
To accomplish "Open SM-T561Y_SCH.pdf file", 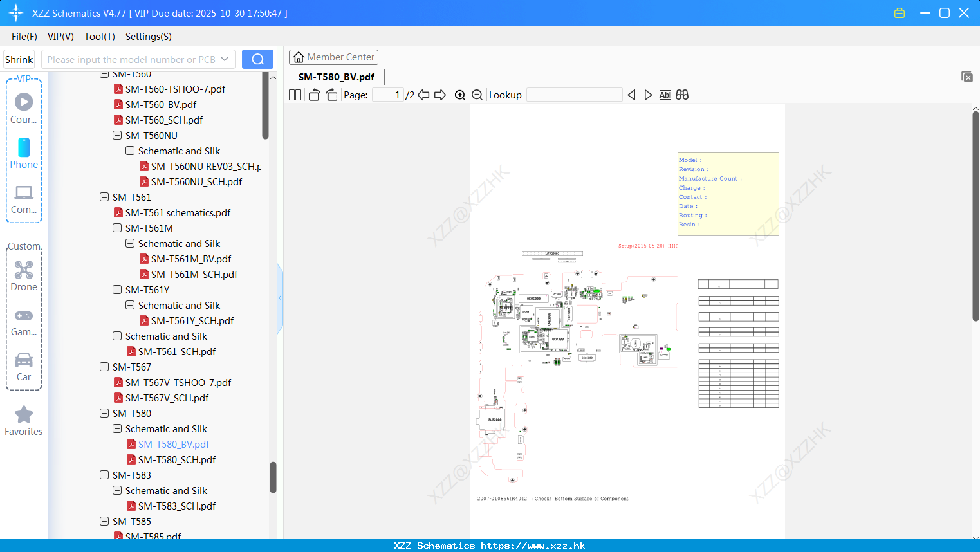I will [x=192, y=320].
